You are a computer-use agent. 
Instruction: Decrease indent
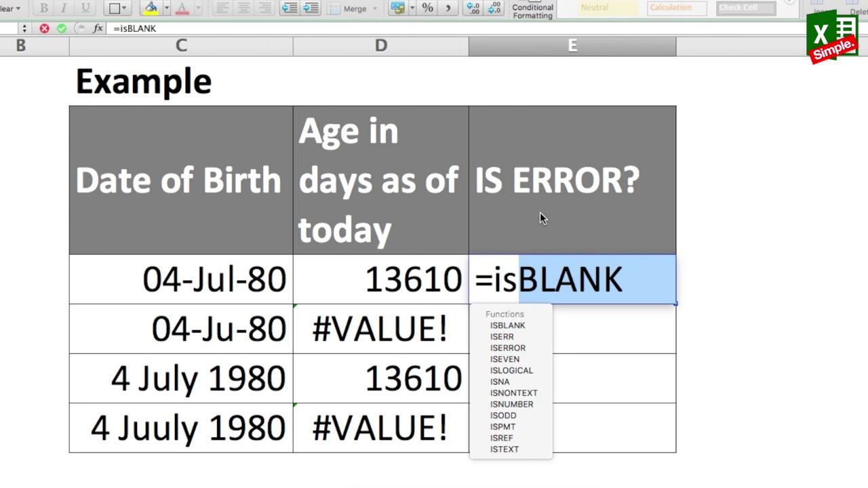(290, 8)
